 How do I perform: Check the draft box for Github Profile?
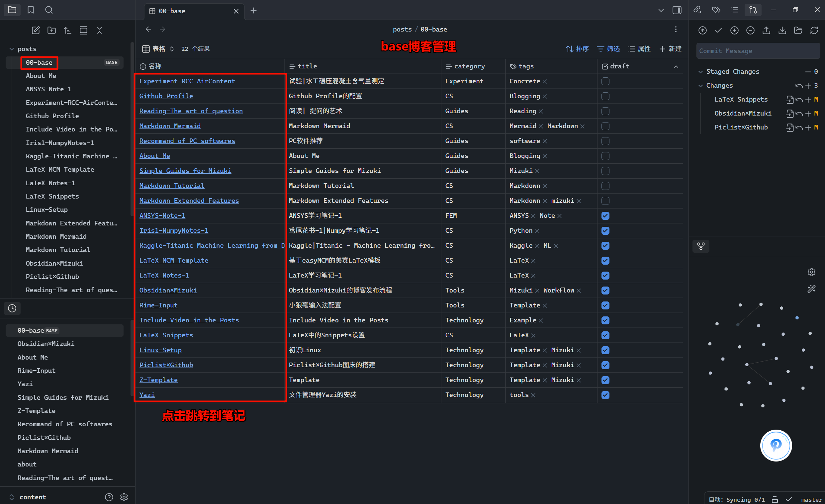(605, 96)
